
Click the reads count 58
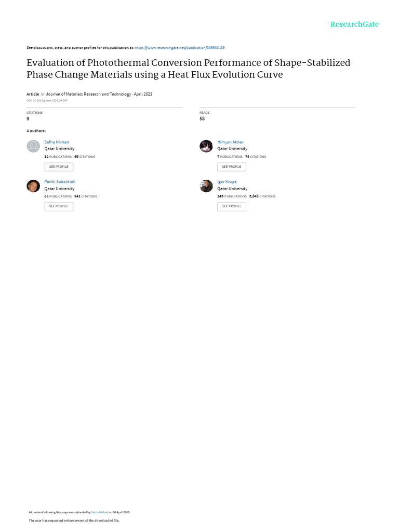coord(202,119)
